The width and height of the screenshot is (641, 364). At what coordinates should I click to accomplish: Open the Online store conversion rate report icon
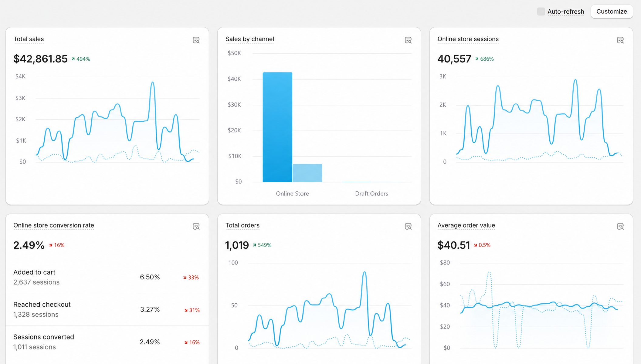[x=196, y=226]
